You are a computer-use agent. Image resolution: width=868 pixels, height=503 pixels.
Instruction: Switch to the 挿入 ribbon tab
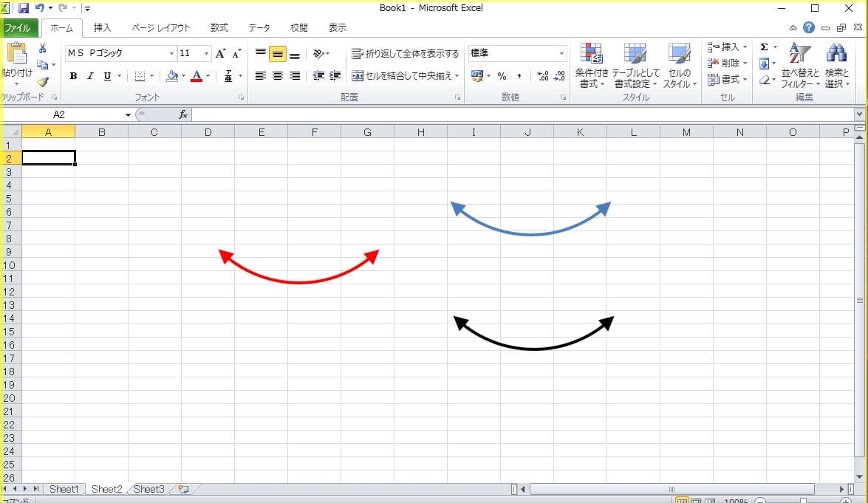(x=101, y=27)
